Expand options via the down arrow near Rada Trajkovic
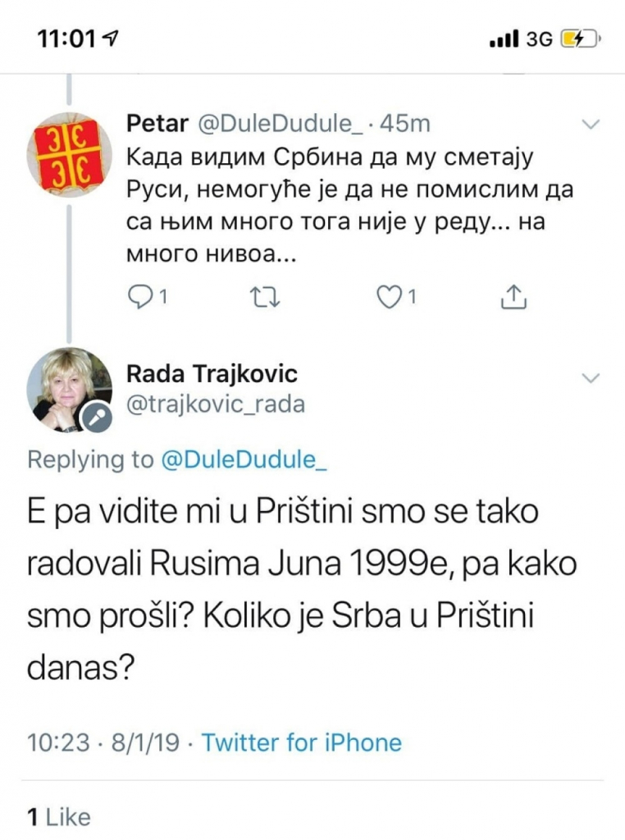The height and width of the screenshot is (840, 625). 589,377
